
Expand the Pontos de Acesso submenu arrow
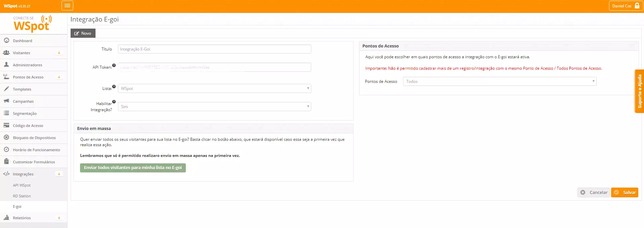click(x=59, y=77)
